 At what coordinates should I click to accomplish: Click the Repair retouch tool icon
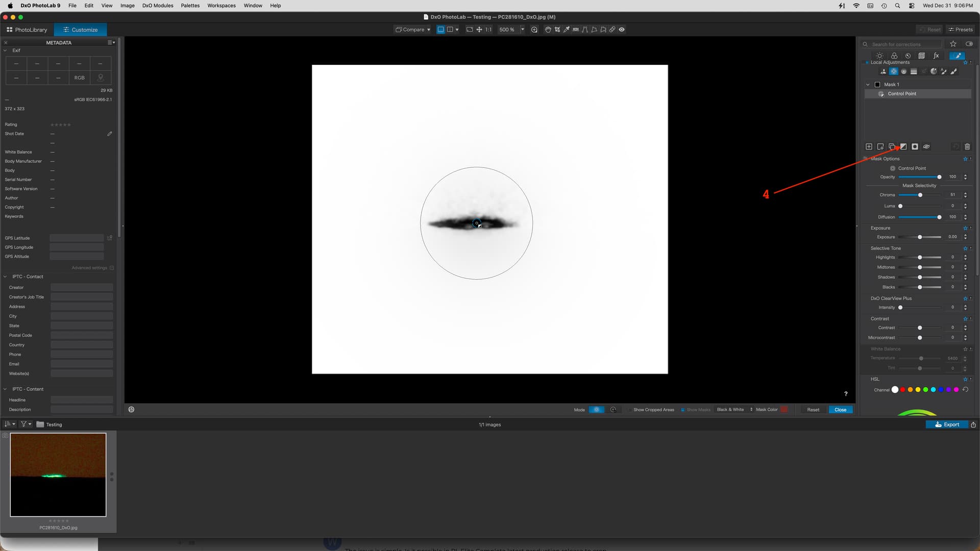click(x=612, y=30)
